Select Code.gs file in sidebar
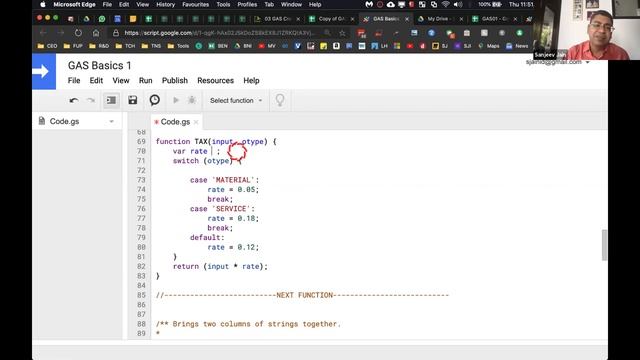Screen dimensions: 640x360 64,122
